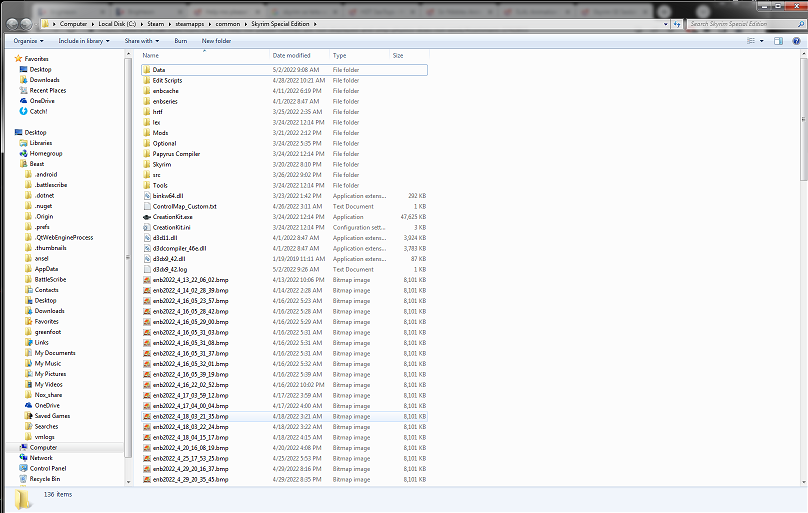
Task: Sort files by the Type column
Action: click(x=359, y=56)
